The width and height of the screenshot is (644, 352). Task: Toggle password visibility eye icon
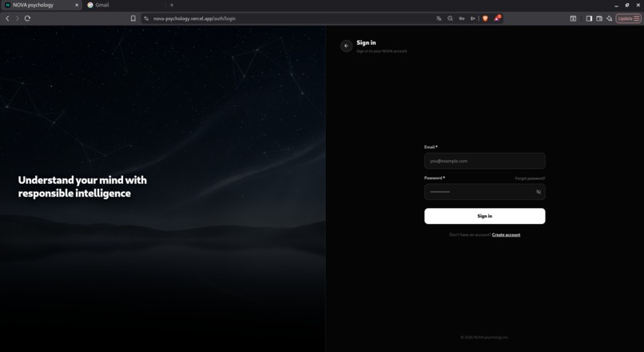click(539, 192)
